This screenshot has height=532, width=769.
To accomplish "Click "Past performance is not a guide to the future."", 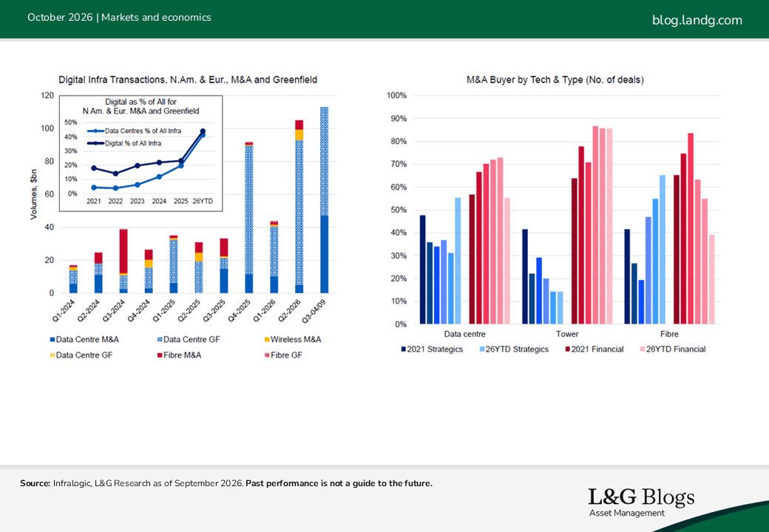I will pyautogui.click(x=339, y=483).
